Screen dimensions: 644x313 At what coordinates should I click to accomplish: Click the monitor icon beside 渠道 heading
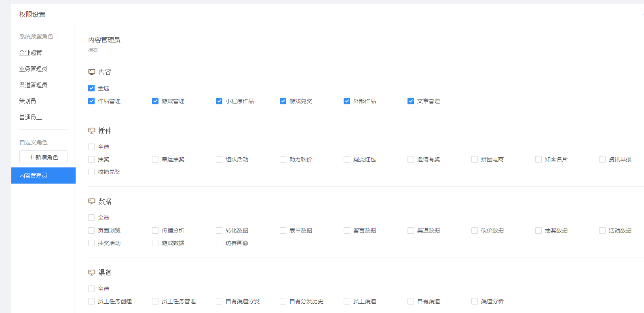(92, 273)
